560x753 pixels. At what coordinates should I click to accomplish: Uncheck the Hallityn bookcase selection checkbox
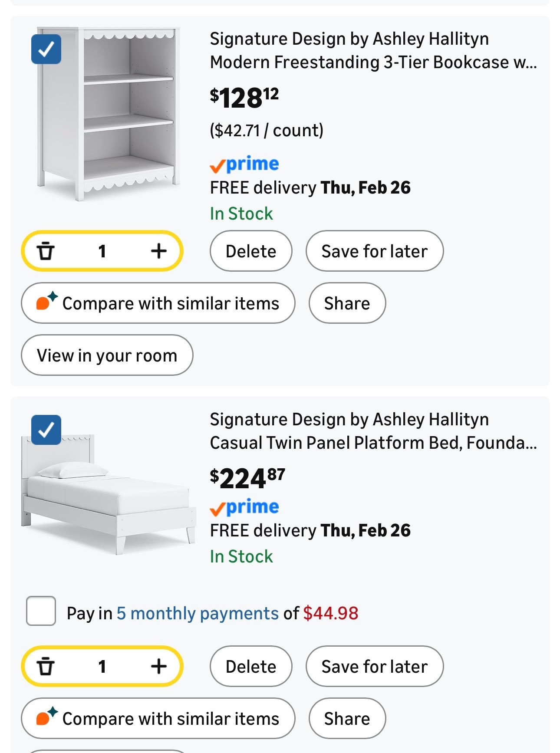[46, 49]
